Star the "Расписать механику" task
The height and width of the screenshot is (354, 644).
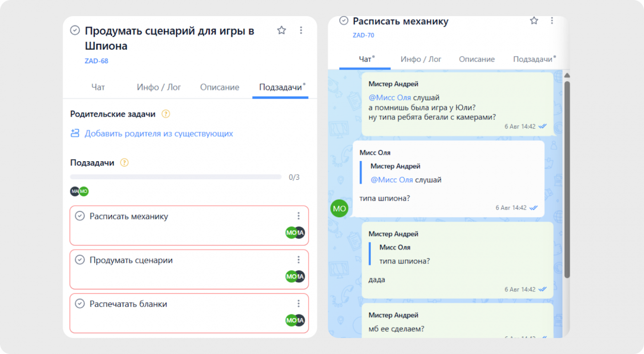click(534, 21)
